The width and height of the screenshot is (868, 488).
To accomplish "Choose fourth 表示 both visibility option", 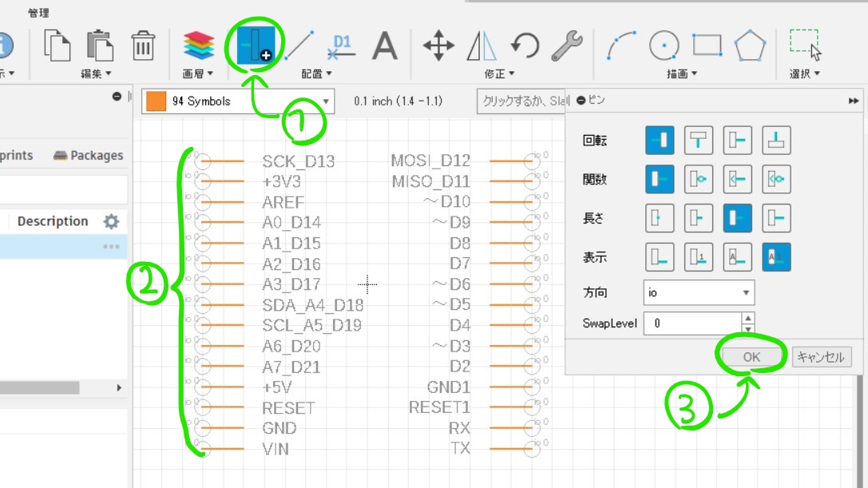I will [x=776, y=257].
